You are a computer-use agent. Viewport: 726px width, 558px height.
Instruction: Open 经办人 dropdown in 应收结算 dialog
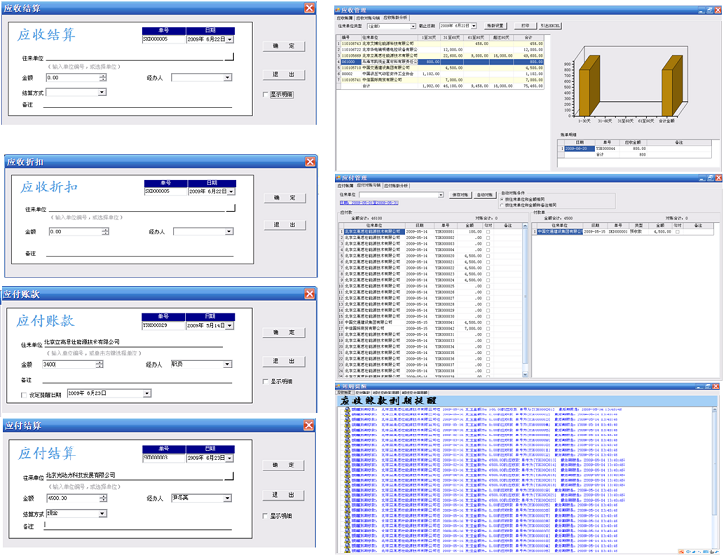228,77
